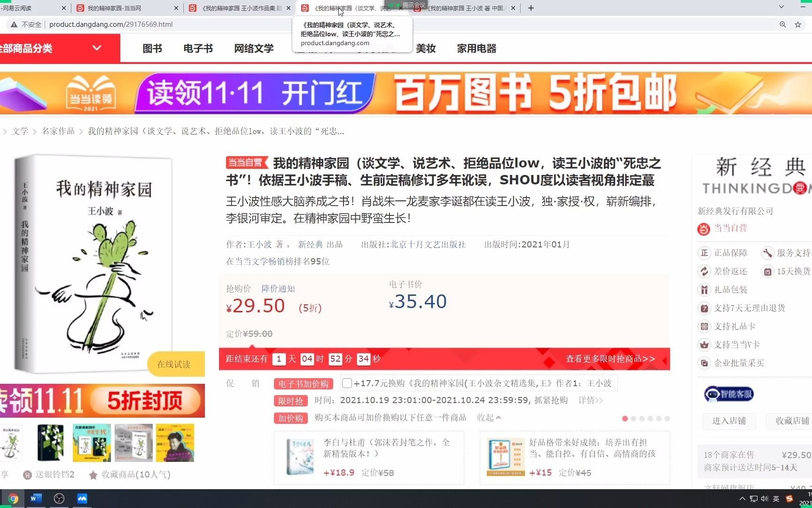812x508 pixels.
Task: Click the 降价通知 link
Action: coord(278,289)
